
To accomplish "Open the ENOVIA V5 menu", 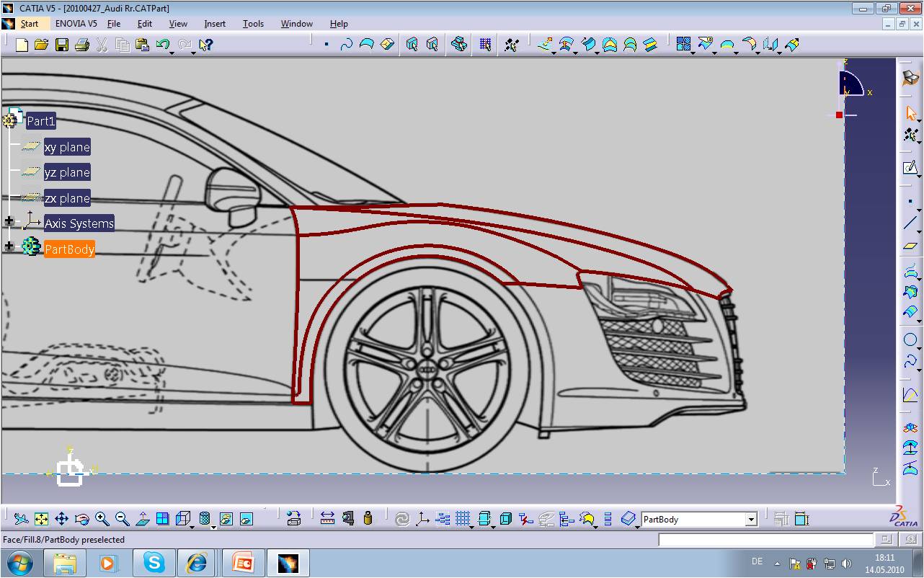I will (x=76, y=24).
